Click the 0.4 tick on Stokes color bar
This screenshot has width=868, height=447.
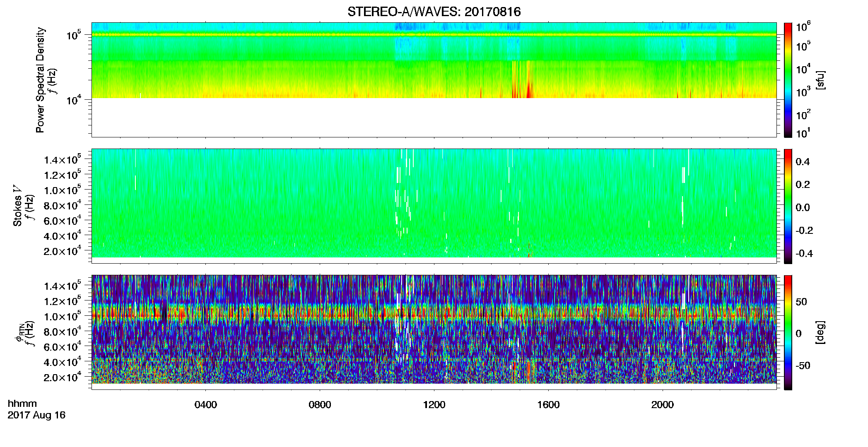point(803,162)
